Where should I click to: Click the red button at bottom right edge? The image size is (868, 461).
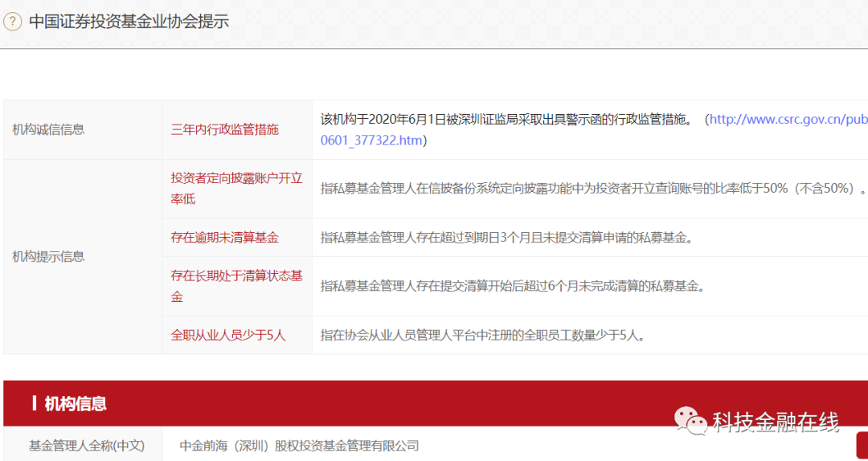tap(862, 446)
